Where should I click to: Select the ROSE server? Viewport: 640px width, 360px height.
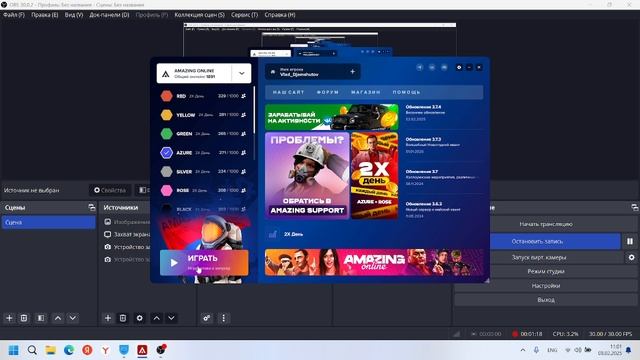point(204,190)
